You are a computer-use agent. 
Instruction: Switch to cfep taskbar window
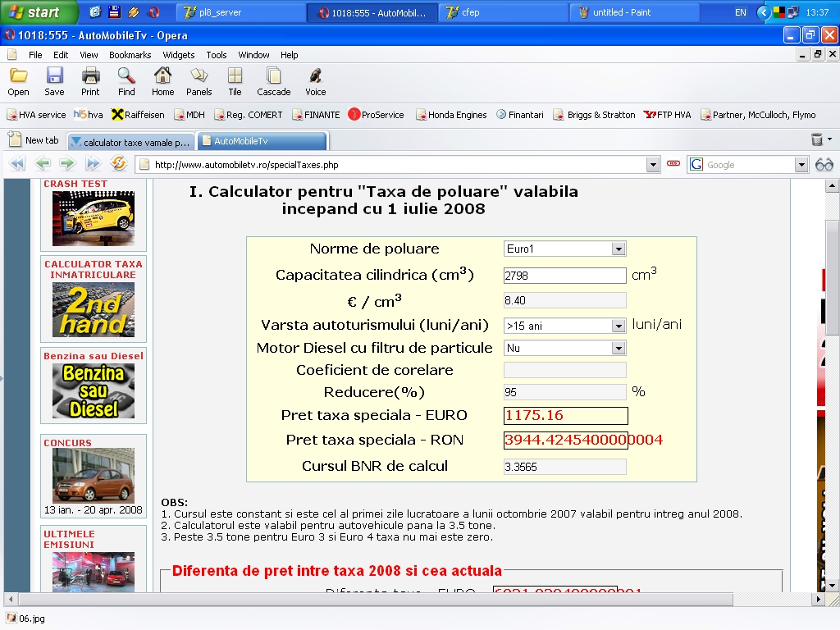(x=504, y=12)
